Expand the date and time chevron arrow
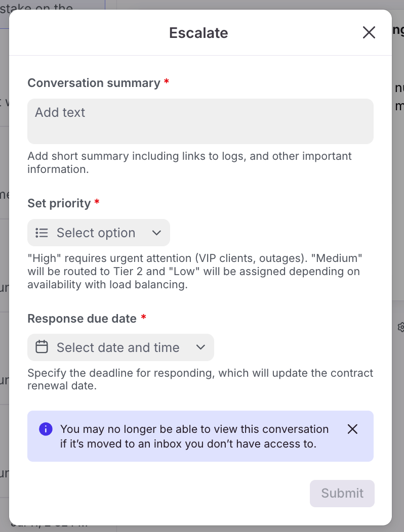 [x=200, y=347]
